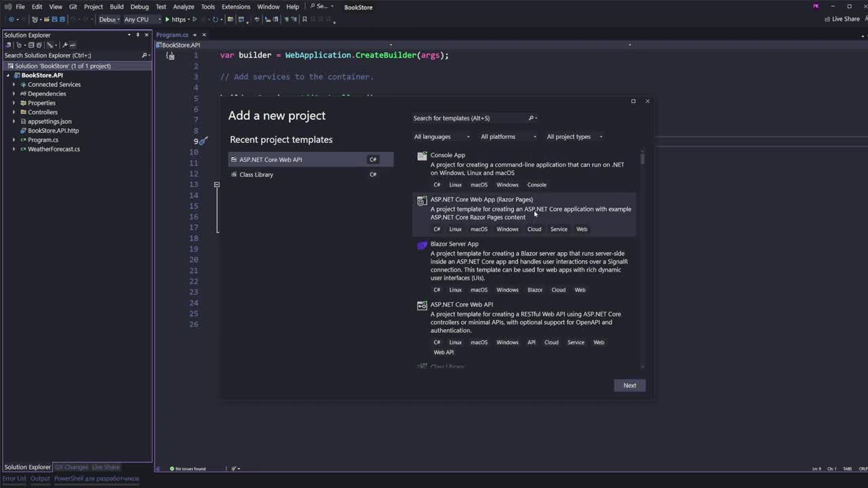Open the File menu
The width and height of the screenshot is (868, 488).
[x=20, y=7]
